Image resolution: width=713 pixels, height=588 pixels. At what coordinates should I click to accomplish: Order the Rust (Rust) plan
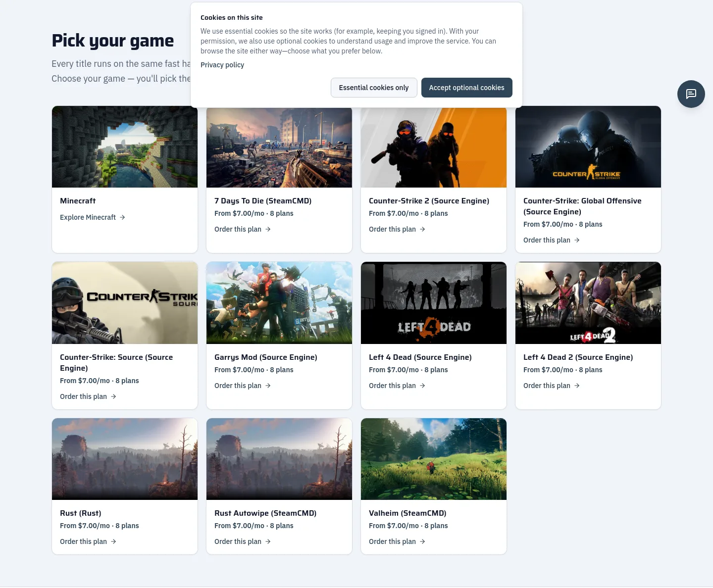click(x=88, y=541)
